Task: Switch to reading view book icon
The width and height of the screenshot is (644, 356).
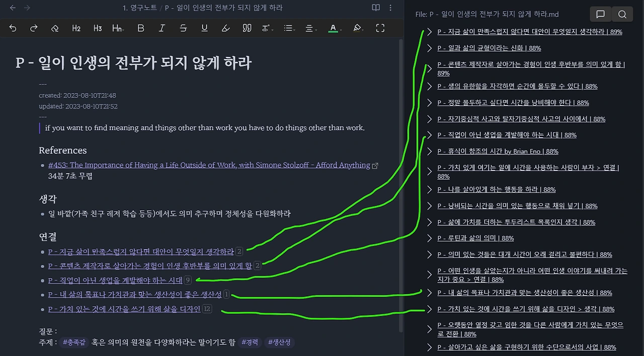Action: (x=375, y=8)
